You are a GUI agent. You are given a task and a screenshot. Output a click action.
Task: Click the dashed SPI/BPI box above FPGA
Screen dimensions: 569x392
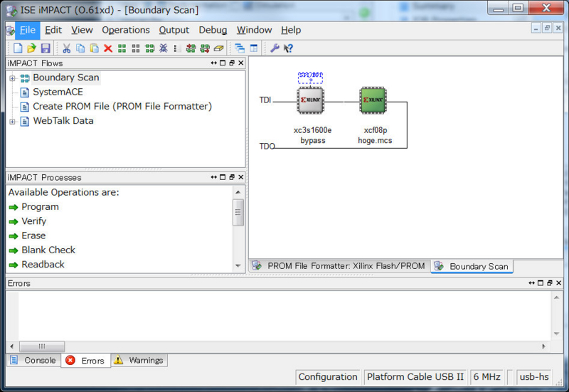[x=310, y=78]
